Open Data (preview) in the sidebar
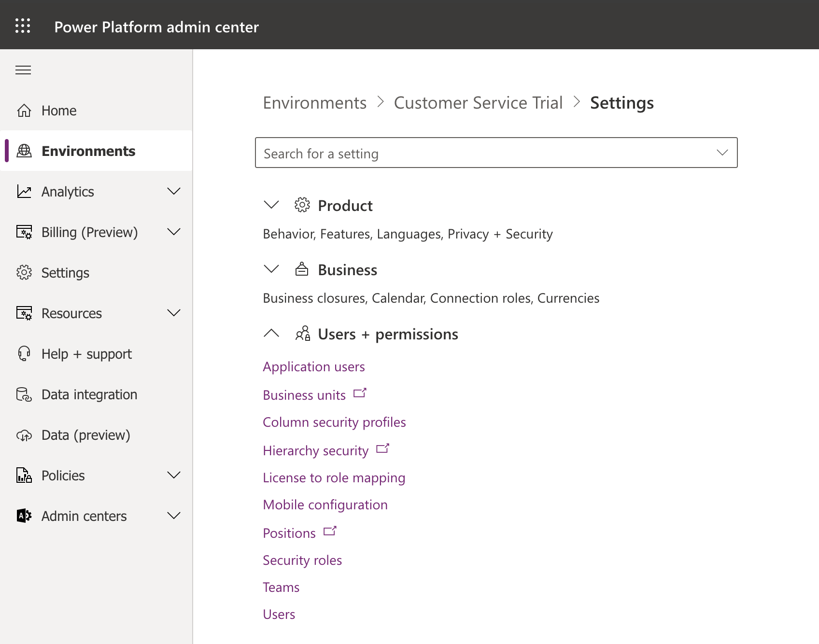This screenshot has height=644, width=819. coord(96,435)
